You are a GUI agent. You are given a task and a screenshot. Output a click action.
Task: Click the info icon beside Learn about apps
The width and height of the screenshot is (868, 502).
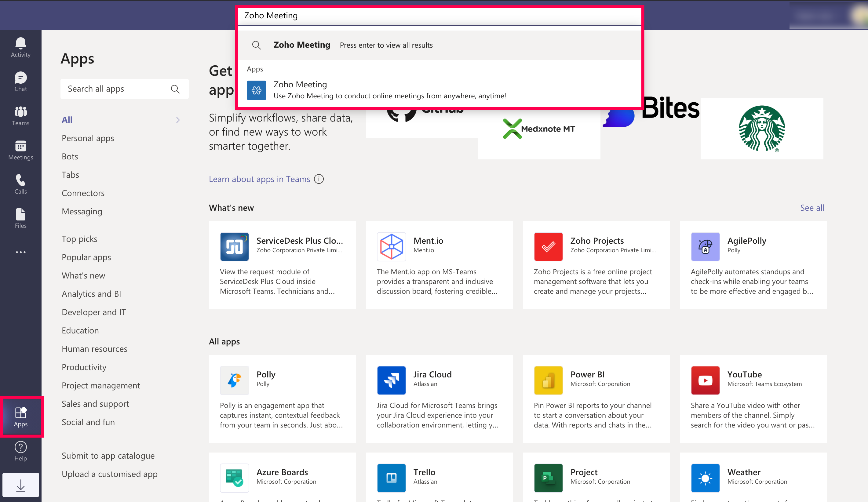[319, 179]
